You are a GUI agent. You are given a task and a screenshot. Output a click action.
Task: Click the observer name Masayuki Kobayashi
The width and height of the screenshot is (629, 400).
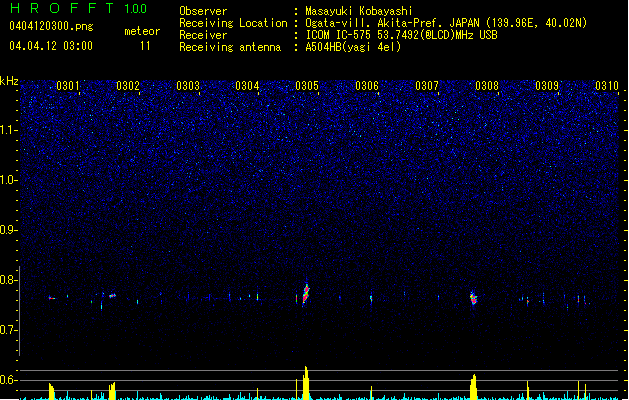[359, 11]
